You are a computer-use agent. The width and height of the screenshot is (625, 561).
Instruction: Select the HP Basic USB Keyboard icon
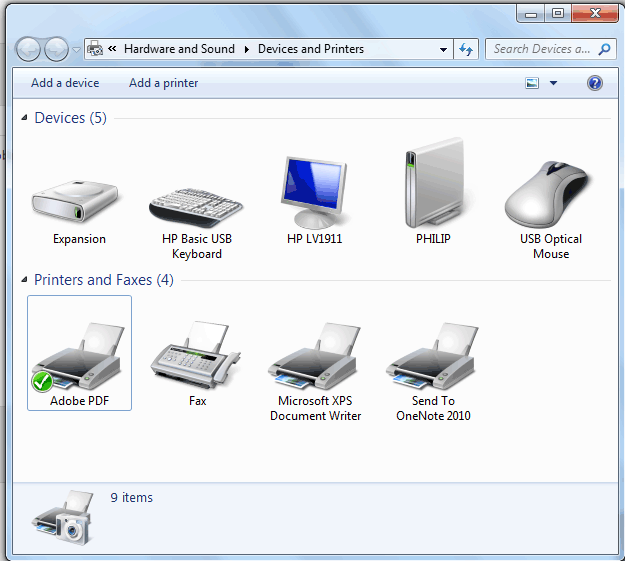196,207
